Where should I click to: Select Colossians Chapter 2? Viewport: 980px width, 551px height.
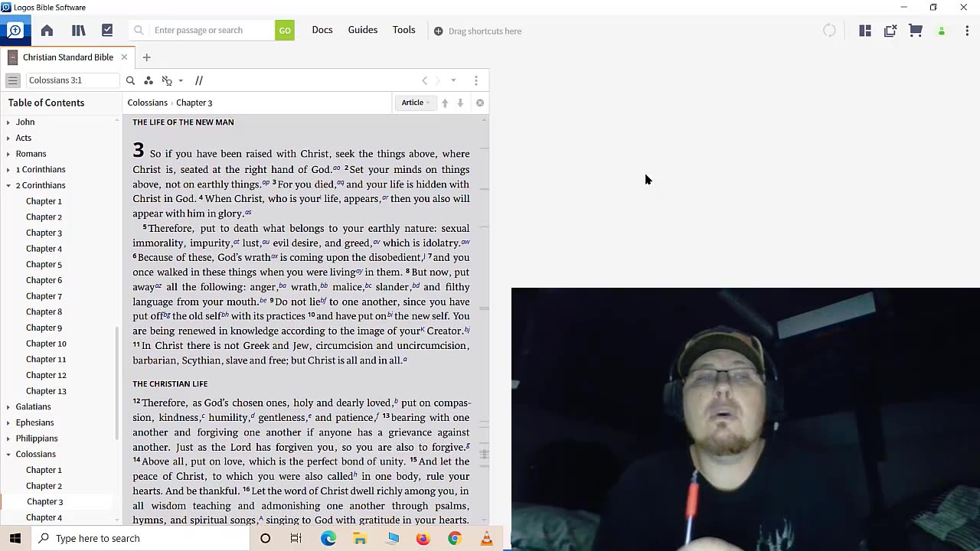point(44,486)
